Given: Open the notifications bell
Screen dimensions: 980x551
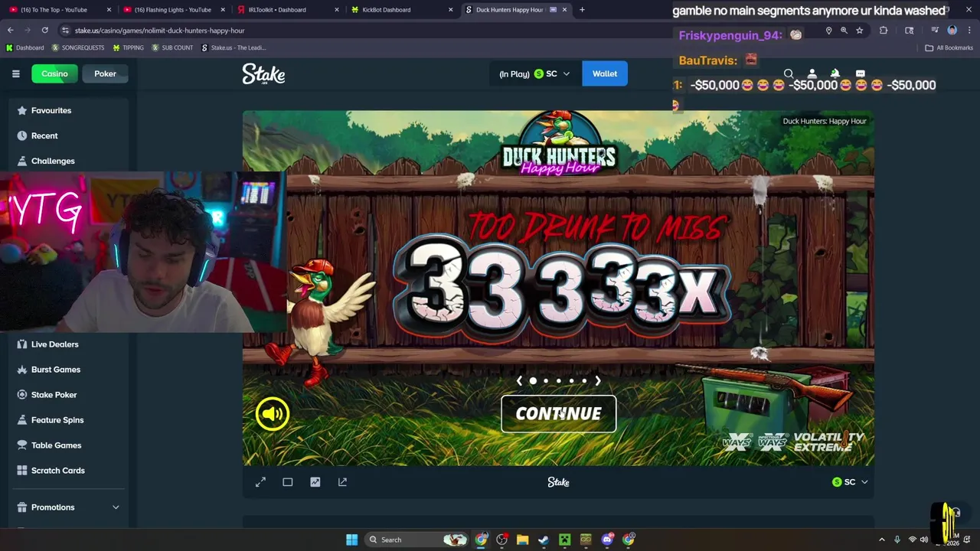Looking at the screenshot, I should [x=835, y=74].
